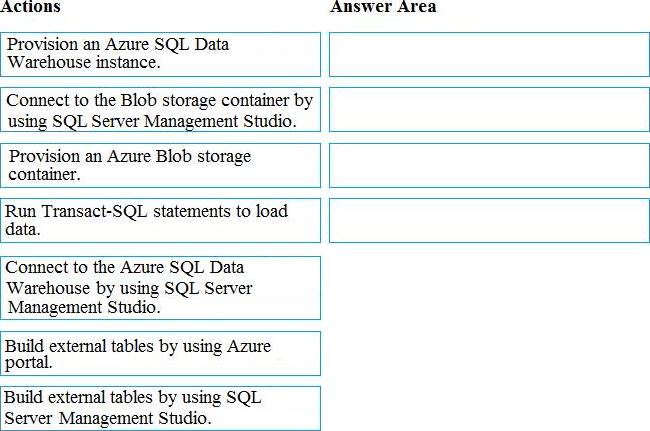
Task: Click 'Connect to the Blob storage container' action
Action: pos(161,110)
